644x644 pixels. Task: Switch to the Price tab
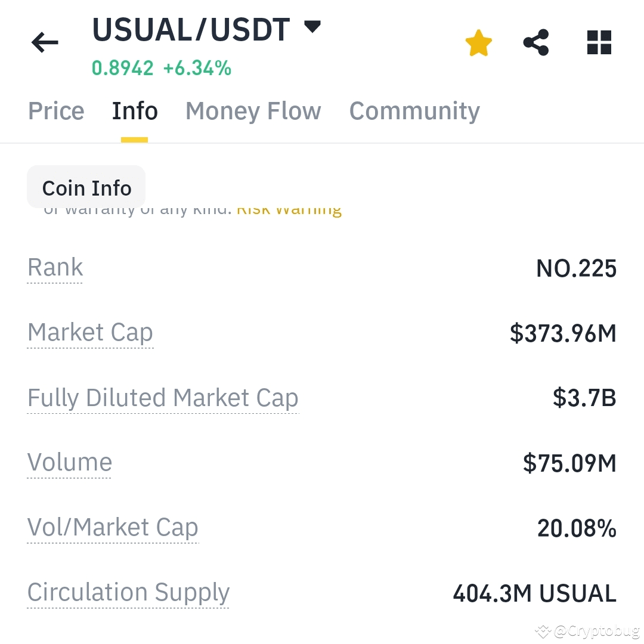tap(56, 111)
